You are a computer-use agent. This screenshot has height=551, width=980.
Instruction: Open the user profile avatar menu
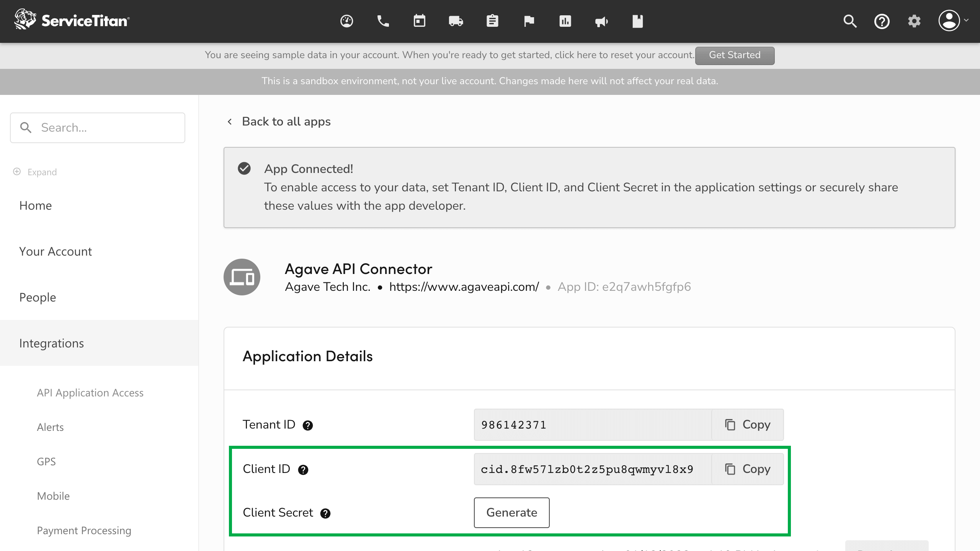click(952, 21)
